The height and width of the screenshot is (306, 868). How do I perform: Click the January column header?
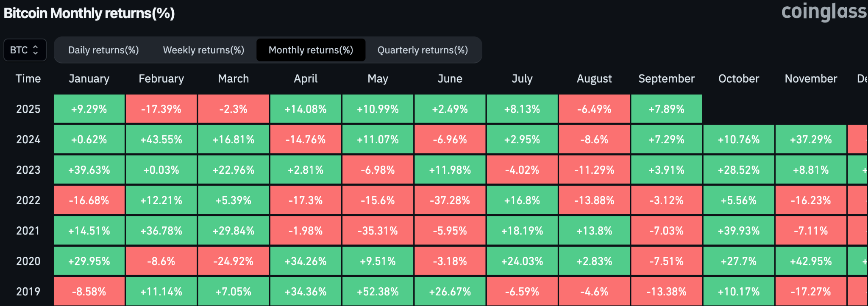coord(89,79)
